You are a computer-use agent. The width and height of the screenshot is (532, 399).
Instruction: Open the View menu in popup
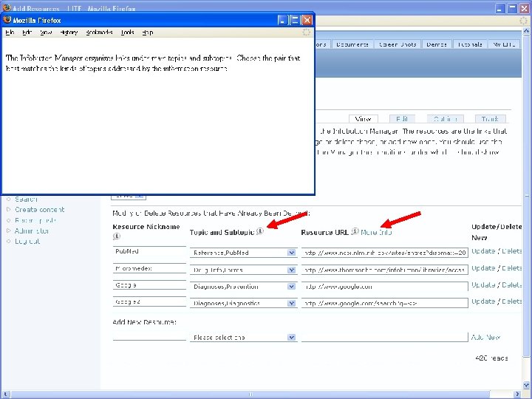click(46, 33)
